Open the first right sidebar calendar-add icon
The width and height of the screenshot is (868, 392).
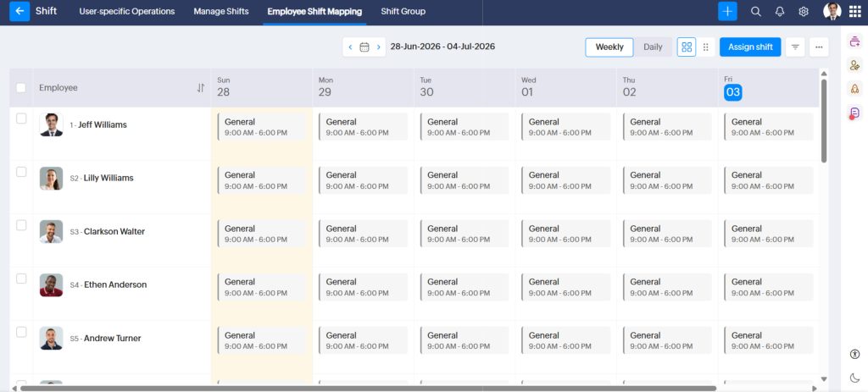tap(854, 41)
